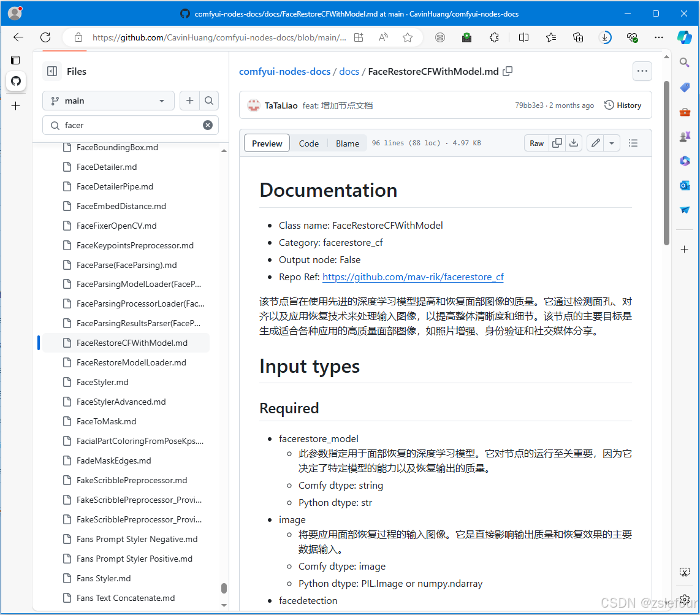Go to docs folder breadcrumb link
Viewport: 700px width, 615px height.
[x=349, y=72]
